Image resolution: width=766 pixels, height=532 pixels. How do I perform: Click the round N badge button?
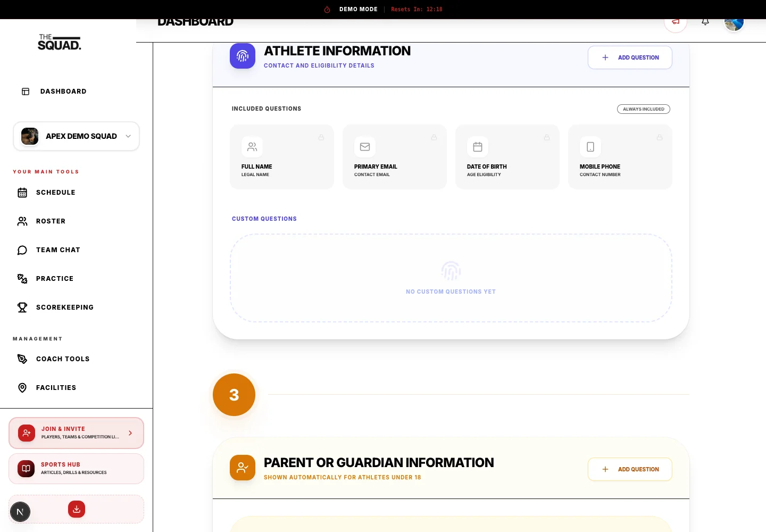click(20, 512)
